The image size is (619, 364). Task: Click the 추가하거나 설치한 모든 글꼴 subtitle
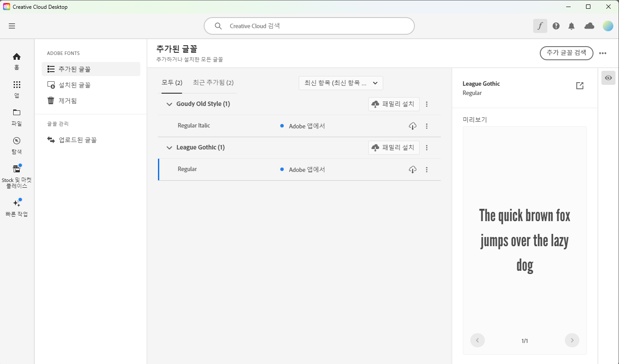coord(190,59)
